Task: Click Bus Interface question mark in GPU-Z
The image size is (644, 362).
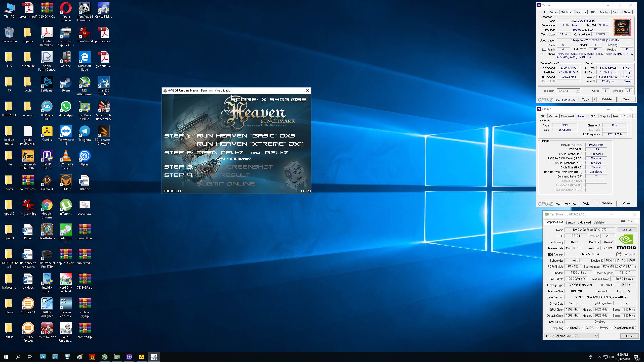Action: [635, 266]
